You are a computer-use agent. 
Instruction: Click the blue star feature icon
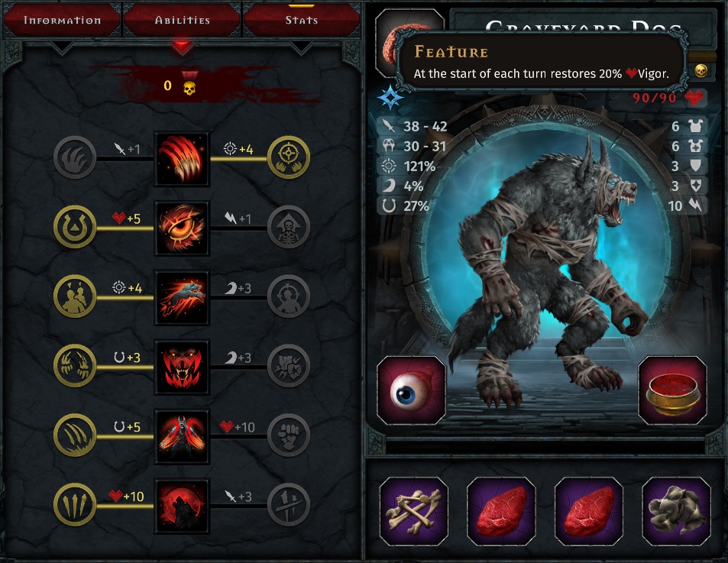(x=390, y=98)
